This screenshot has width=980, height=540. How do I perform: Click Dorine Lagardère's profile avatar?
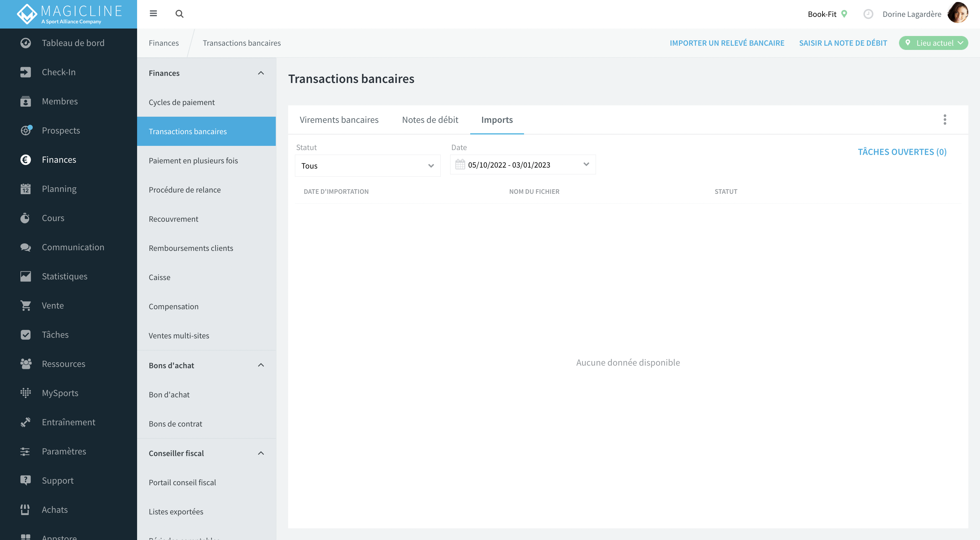pyautogui.click(x=957, y=13)
